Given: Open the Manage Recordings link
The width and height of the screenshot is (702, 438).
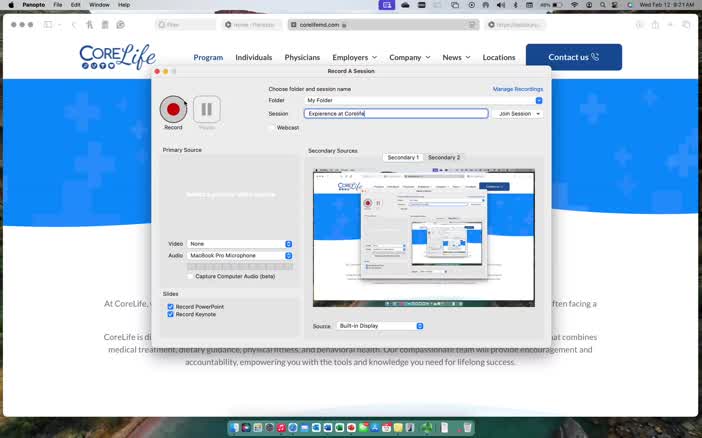Looking at the screenshot, I should pos(518,89).
